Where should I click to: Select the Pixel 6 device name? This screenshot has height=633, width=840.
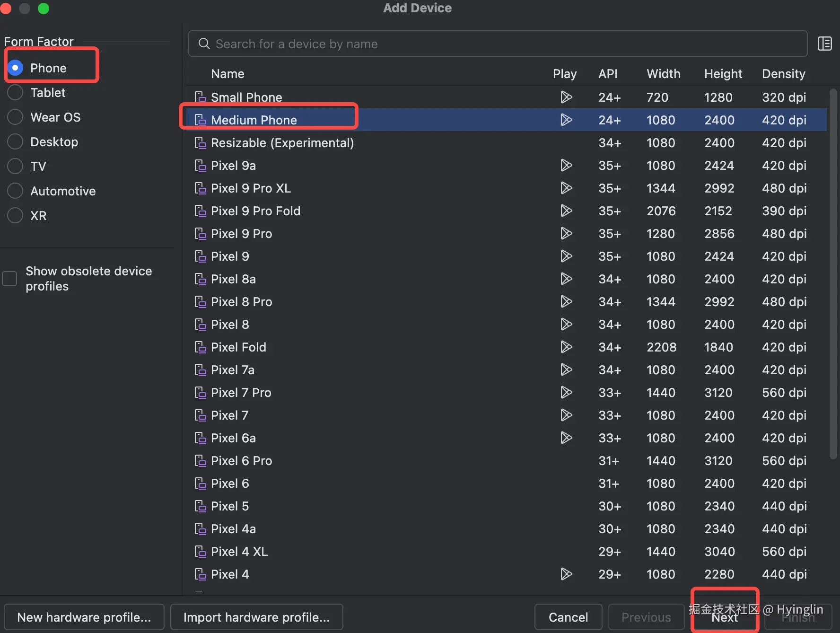coord(230,484)
